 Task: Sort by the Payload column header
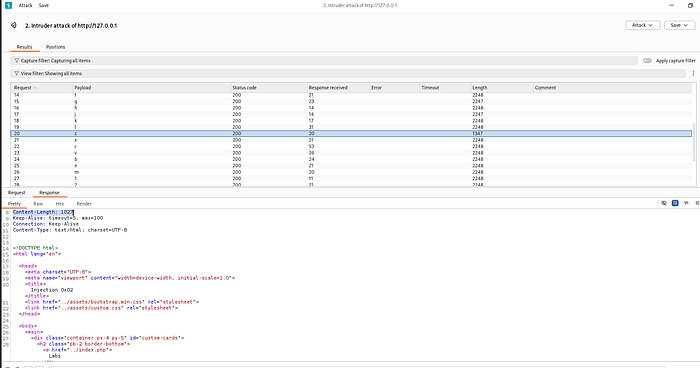[152, 88]
